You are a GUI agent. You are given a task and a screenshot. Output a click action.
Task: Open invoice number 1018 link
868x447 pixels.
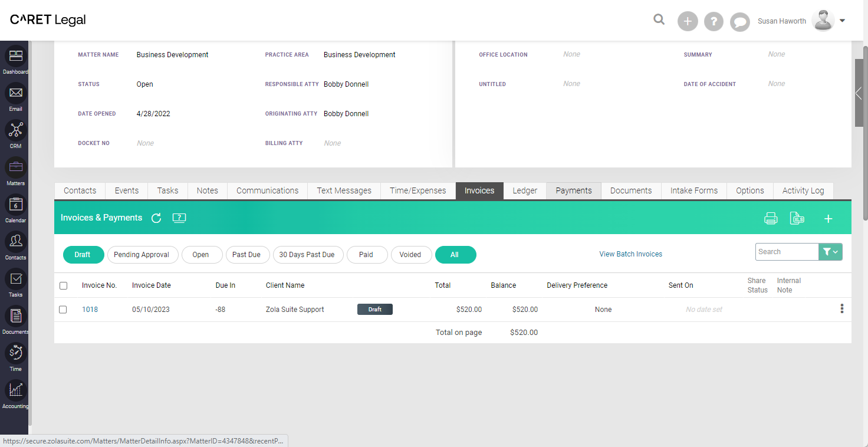coord(90,310)
